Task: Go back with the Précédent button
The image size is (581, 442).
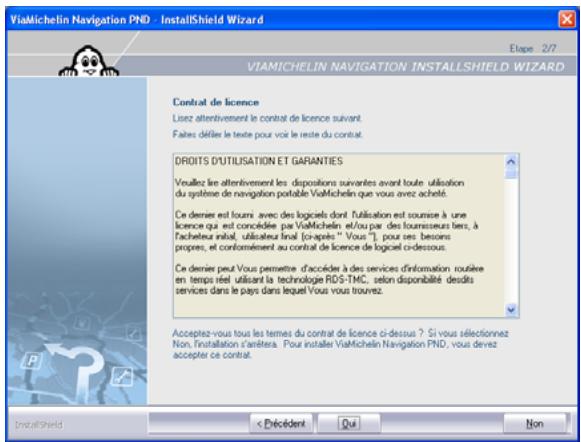Action: (x=281, y=423)
